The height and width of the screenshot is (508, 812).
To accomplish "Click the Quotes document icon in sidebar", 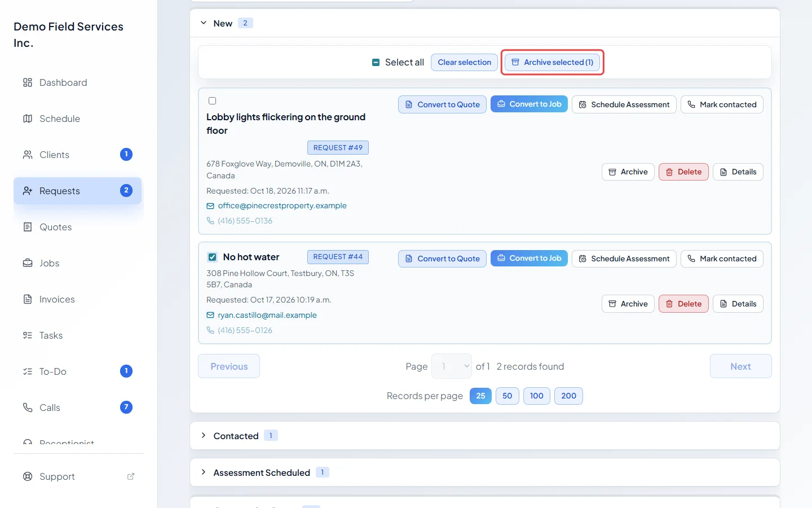I will (28, 227).
